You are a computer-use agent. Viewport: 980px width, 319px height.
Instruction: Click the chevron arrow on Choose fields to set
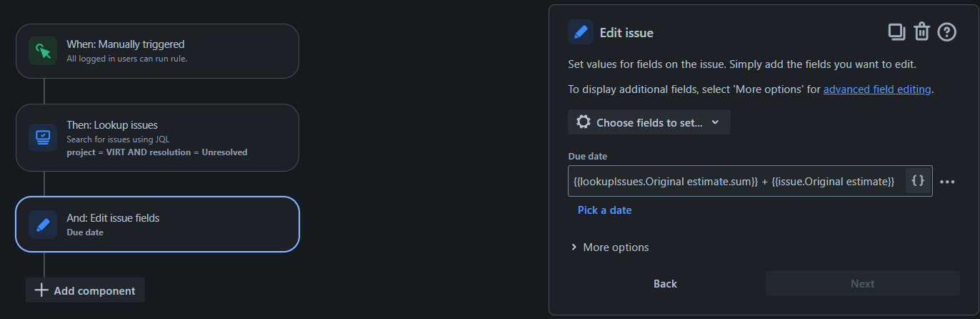pos(716,122)
